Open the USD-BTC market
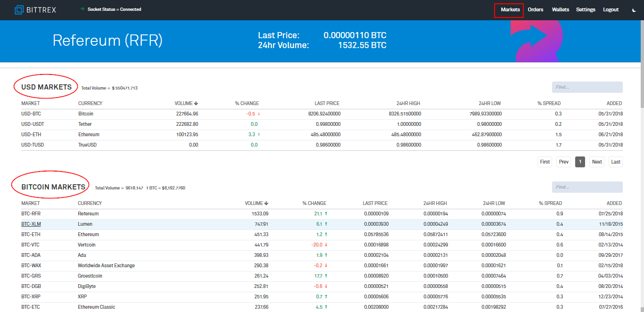The height and width of the screenshot is (312, 644). click(31, 114)
